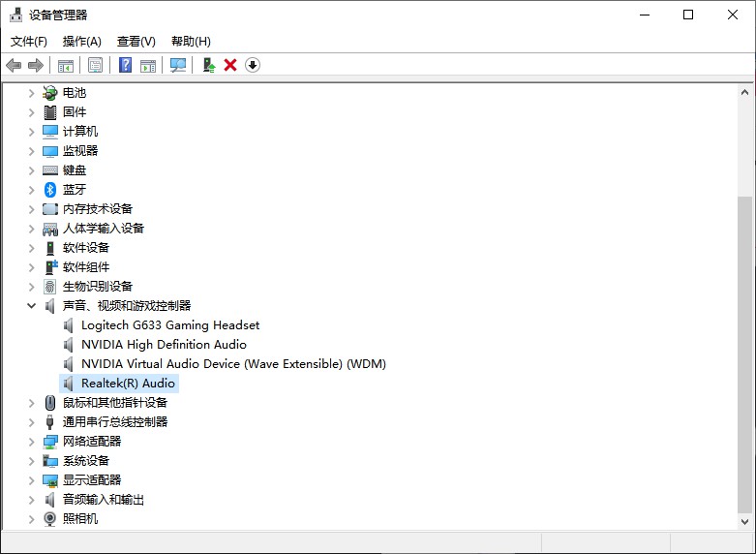Click the Disable device down-arrow icon
This screenshot has width=756, height=554.
253,65
